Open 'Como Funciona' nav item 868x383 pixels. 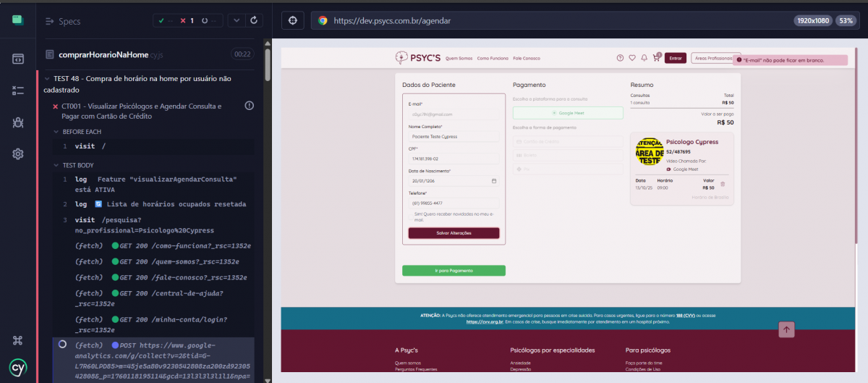pyautogui.click(x=493, y=58)
